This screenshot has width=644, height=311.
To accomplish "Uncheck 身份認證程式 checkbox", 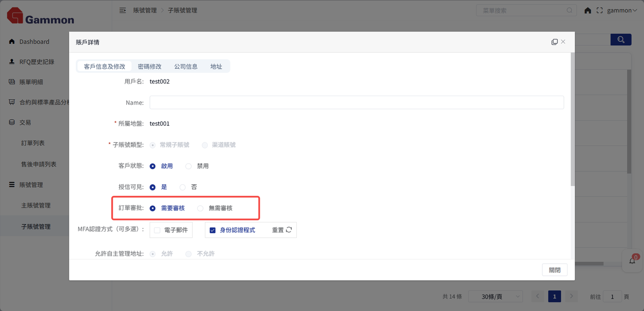I will pos(213,230).
